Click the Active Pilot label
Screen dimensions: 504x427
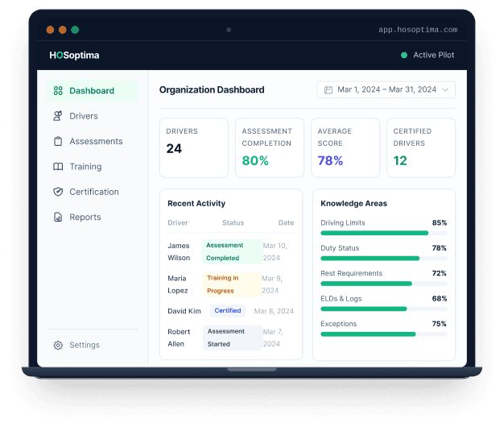pyautogui.click(x=434, y=55)
